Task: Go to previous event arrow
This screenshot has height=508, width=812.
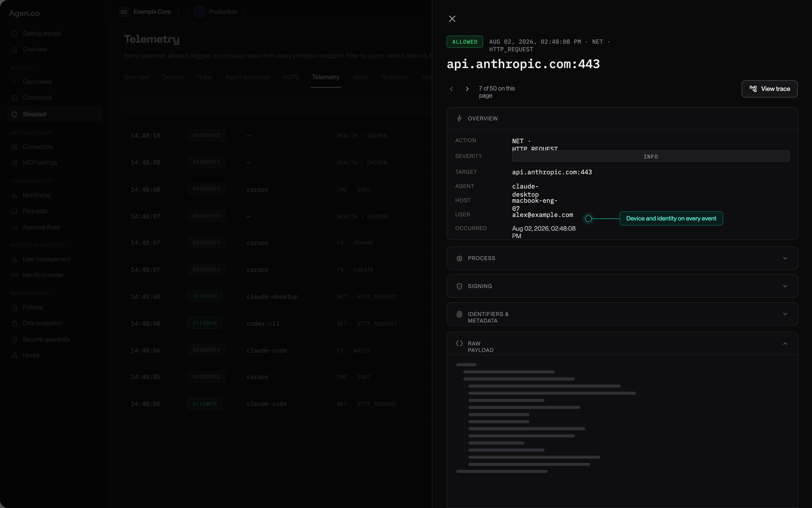Action: (451, 89)
